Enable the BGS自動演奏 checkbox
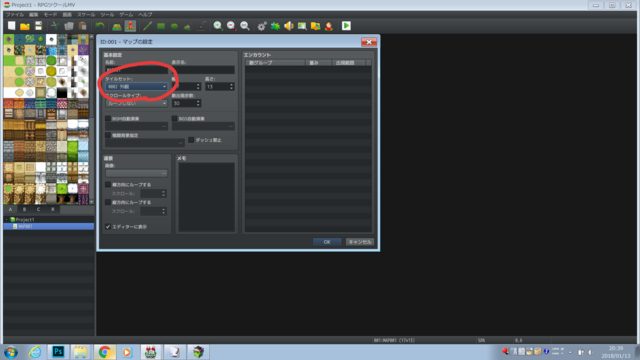The width and height of the screenshot is (640, 360). pyautogui.click(x=175, y=118)
